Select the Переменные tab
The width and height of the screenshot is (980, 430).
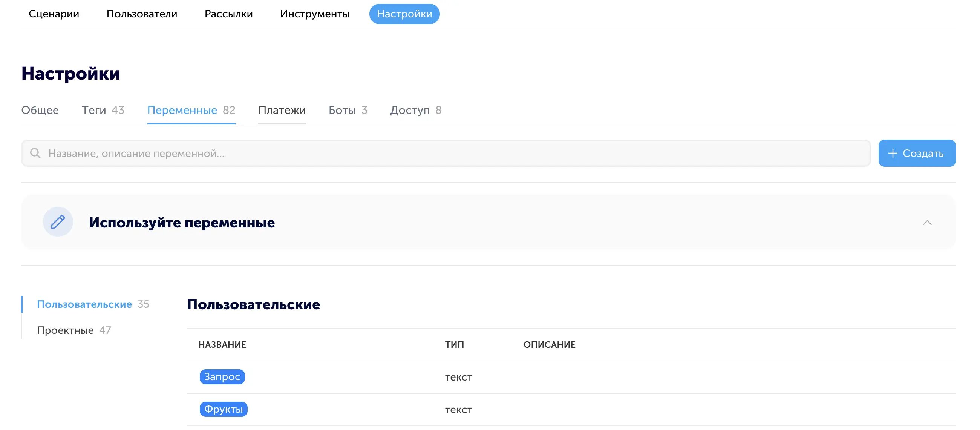tap(191, 110)
